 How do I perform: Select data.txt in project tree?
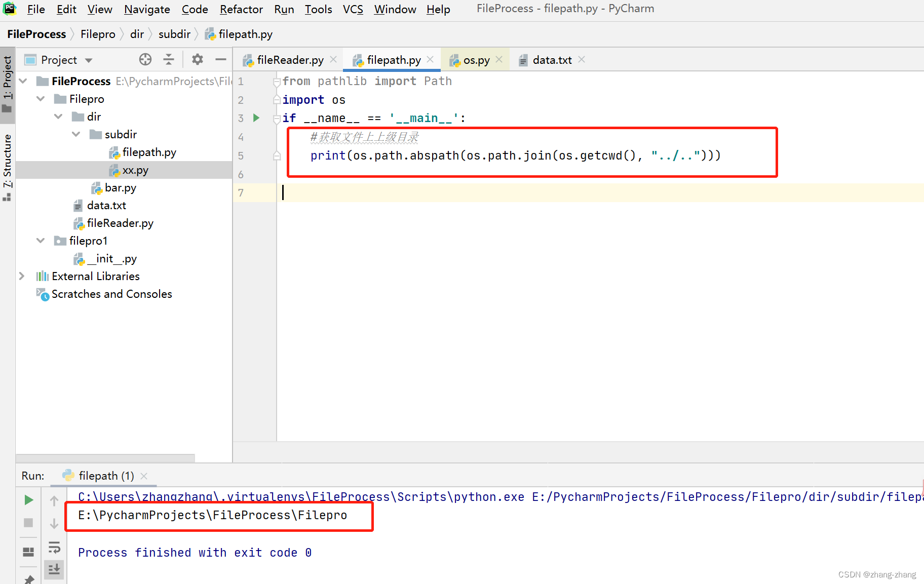tap(106, 205)
